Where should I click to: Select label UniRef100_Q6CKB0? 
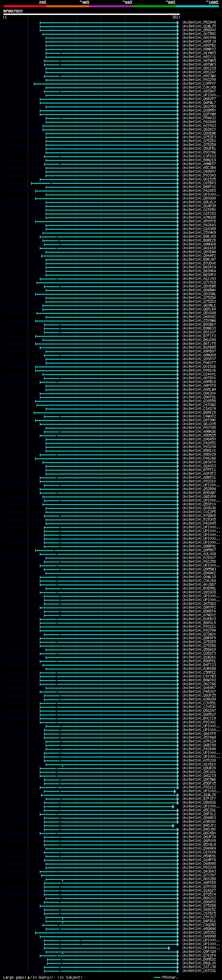(199, 833)
